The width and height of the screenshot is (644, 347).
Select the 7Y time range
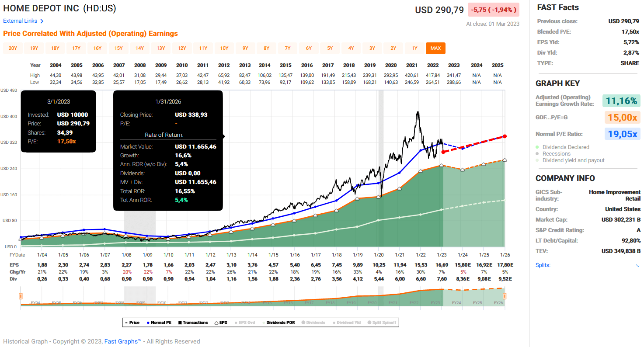[288, 48]
